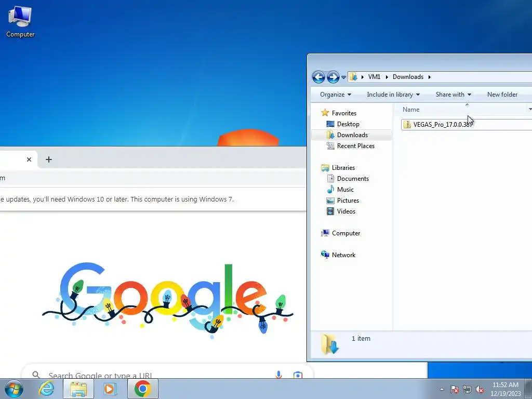Viewport: 532px width, 399px height.
Task: Select the VEGAS_Pro_17.0.0.387 file
Action: pos(466,125)
